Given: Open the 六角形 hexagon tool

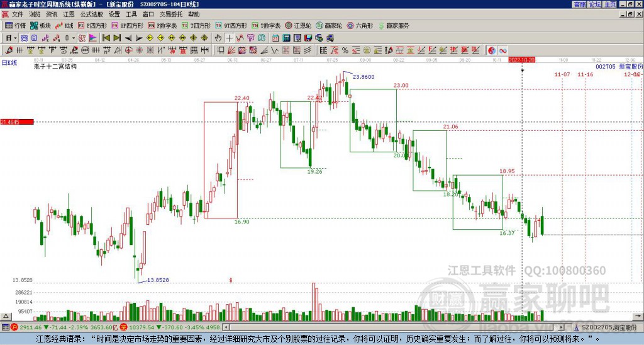Looking at the screenshot, I should coord(360,25).
